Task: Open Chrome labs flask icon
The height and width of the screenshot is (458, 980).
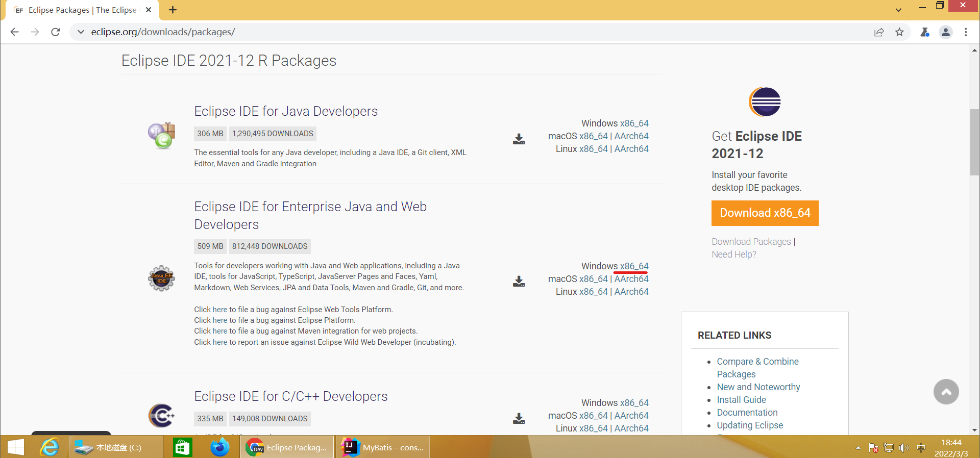Action: point(925,32)
